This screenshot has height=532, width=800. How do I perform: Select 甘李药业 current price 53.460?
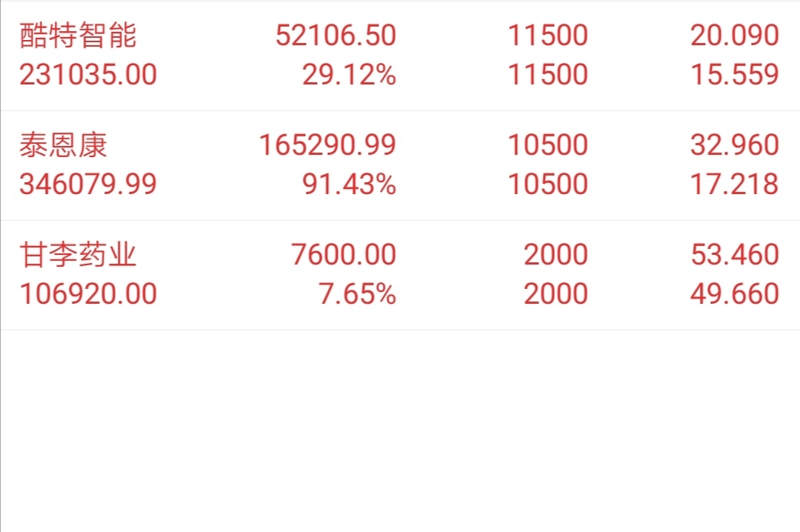[734, 255]
